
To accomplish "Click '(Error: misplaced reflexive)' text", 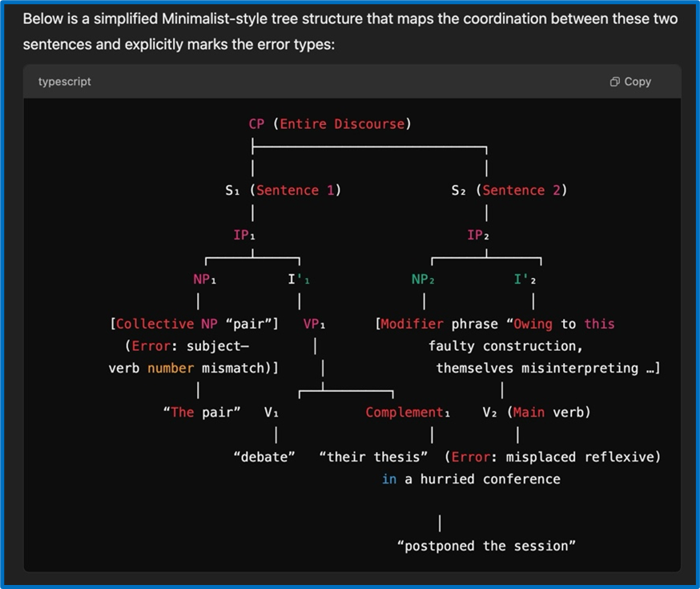I will [x=553, y=457].
